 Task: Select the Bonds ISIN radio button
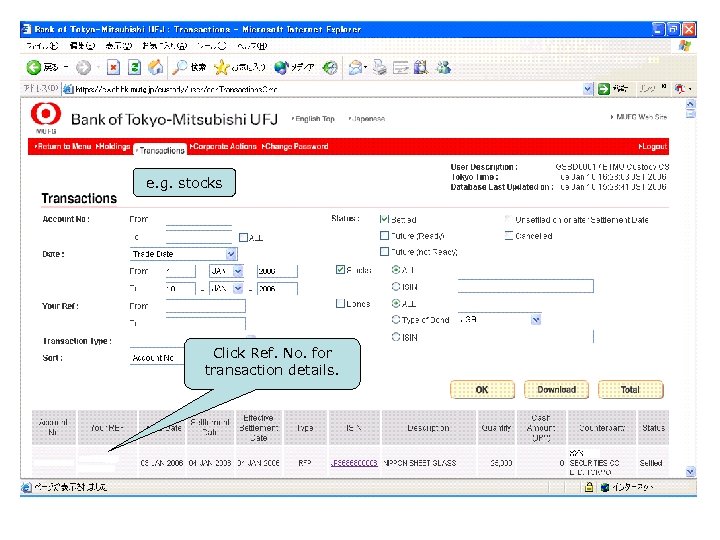point(395,337)
